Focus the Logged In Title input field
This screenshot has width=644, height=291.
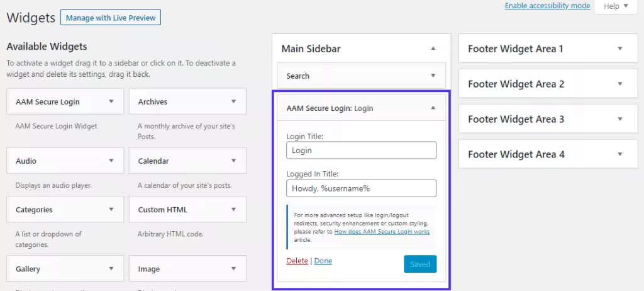[x=362, y=188]
